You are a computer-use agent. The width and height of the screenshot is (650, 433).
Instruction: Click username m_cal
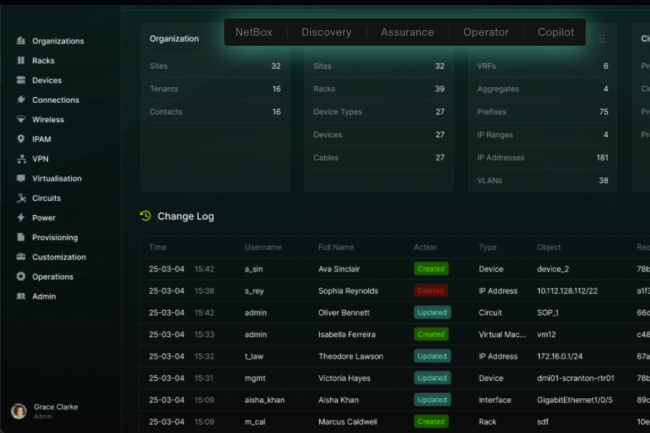pos(255,422)
